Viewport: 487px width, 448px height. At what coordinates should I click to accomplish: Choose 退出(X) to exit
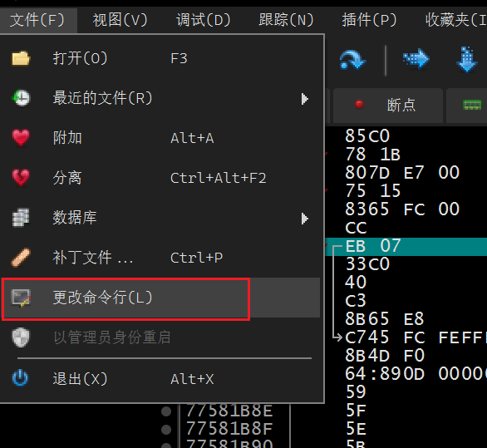point(160,379)
